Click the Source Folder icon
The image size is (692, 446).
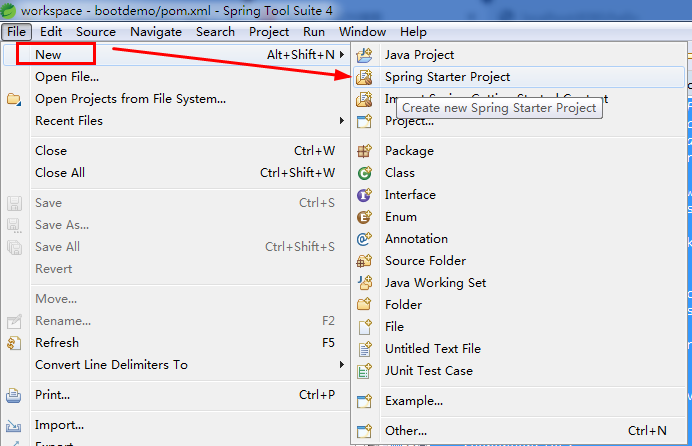pyautogui.click(x=365, y=261)
